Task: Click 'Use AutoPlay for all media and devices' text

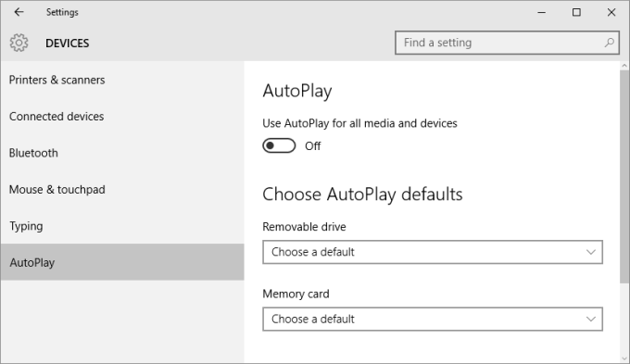Action: point(359,123)
